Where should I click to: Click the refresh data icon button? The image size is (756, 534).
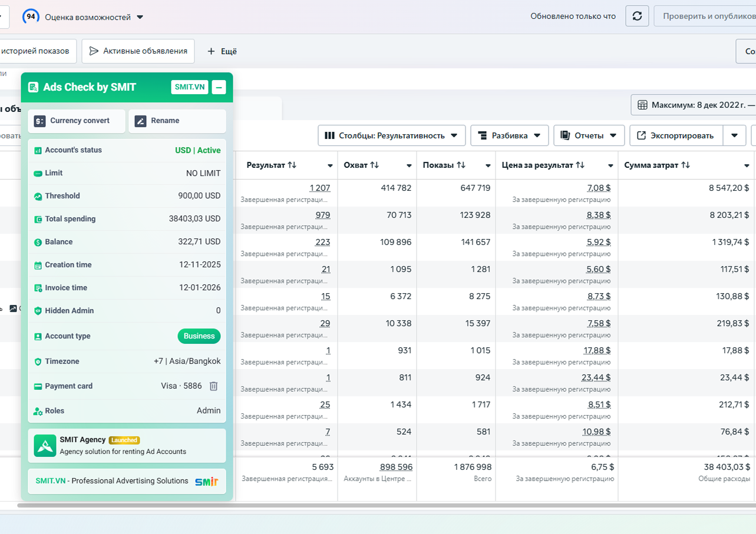click(x=637, y=16)
